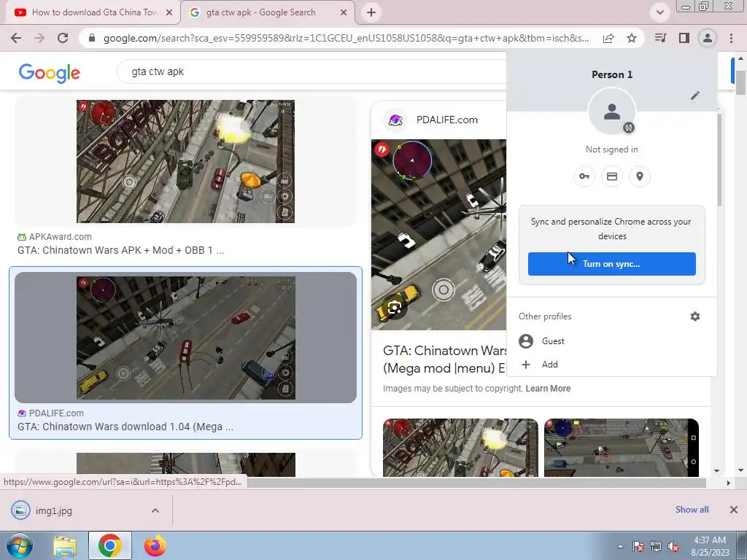View site information via lock icon

pos(92,38)
